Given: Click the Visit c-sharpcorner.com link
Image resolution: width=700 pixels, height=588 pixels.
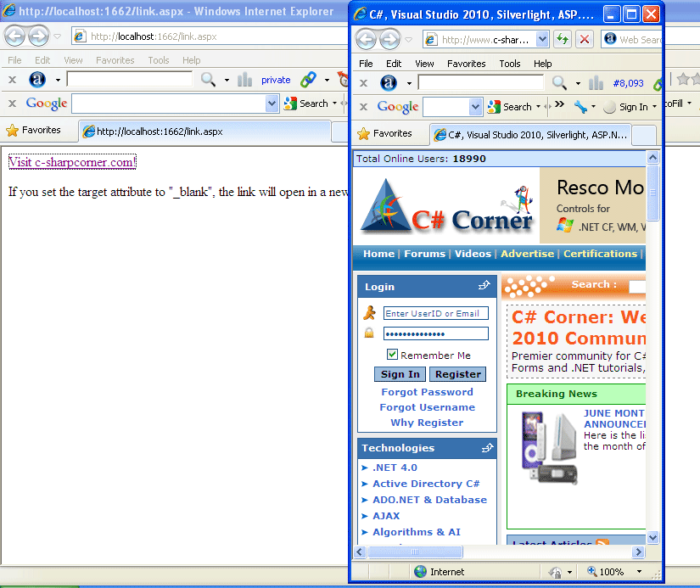Looking at the screenshot, I should coord(72,161).
